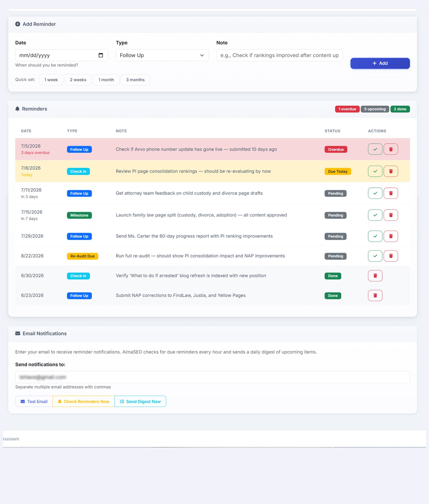
Task: Complete the 7/29/2026 Ms. Carter report reminder
Action: tap(375, 236)
